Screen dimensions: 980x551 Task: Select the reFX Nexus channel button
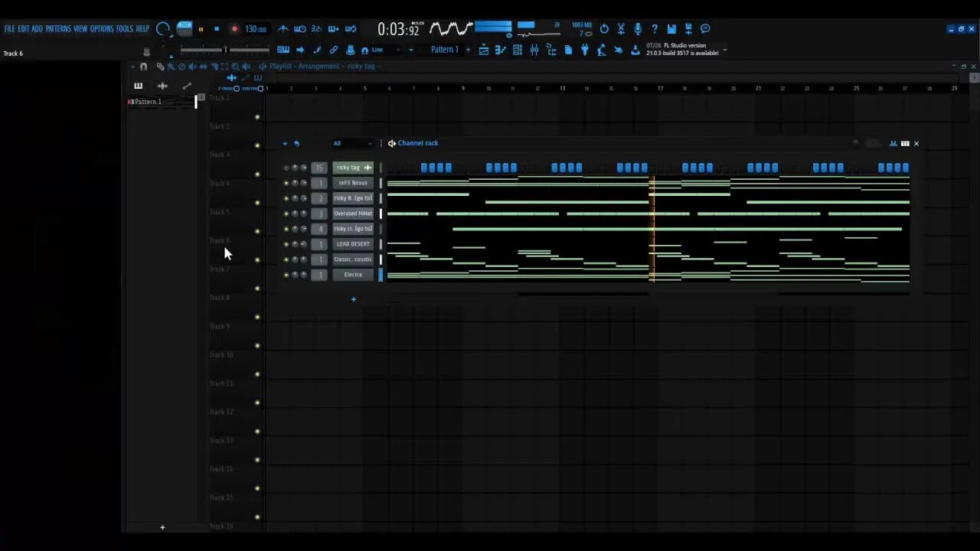pos(353,183)
